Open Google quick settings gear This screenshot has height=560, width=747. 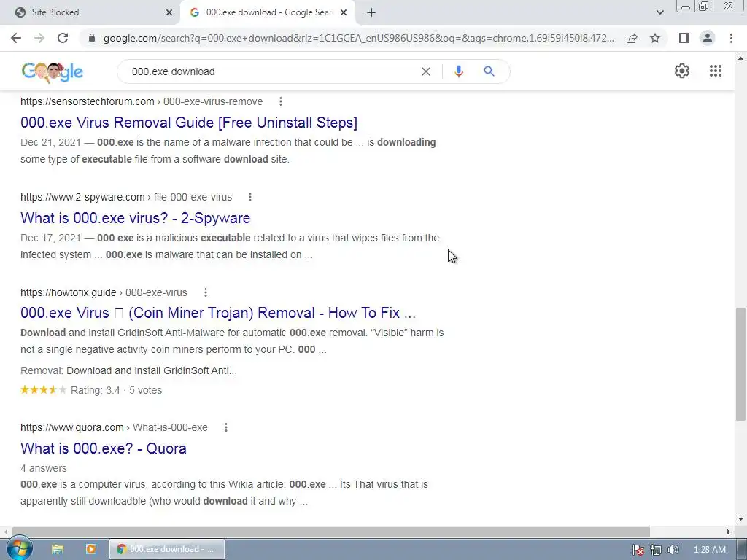(682, 71)
